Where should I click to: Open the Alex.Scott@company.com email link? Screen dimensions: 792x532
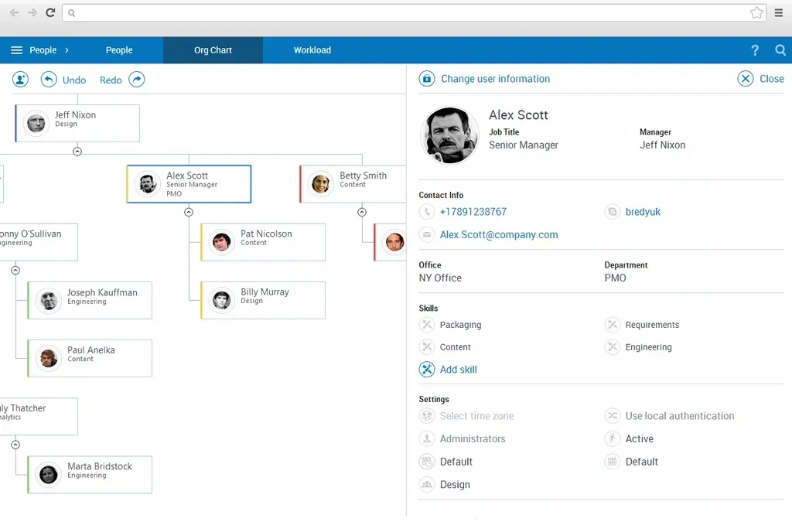pyautogui.click(x=499, y=235)
